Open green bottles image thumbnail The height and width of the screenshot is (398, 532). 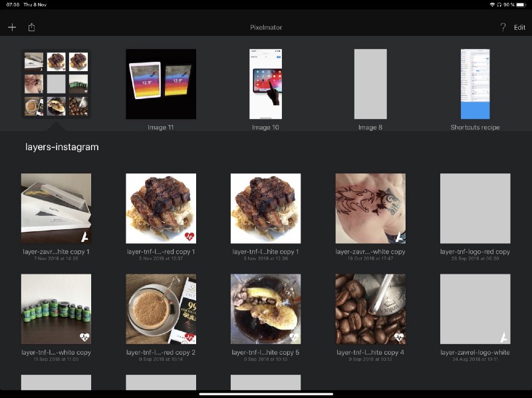pos(56,309)
